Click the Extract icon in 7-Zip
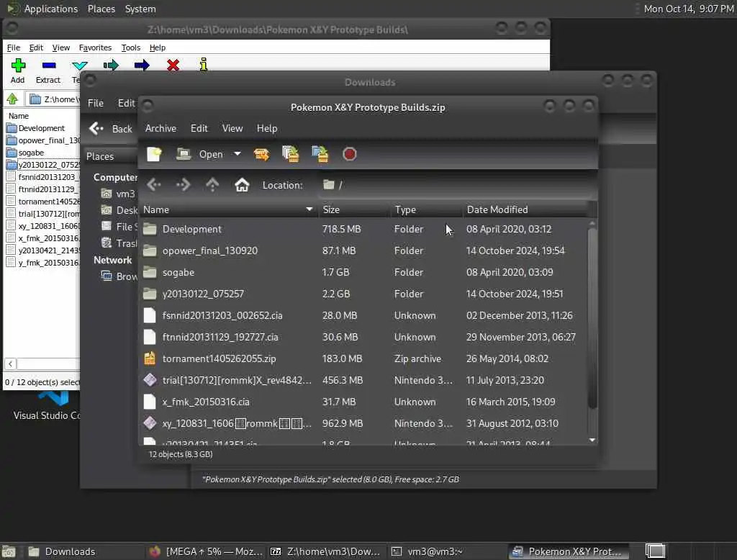This screenshot has width=737, height=560. [48, 66]
